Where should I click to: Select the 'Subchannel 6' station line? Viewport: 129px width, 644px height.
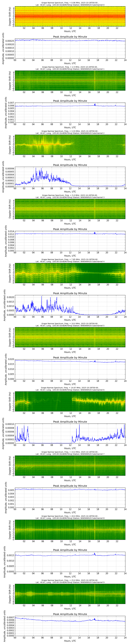pos(70,390)
